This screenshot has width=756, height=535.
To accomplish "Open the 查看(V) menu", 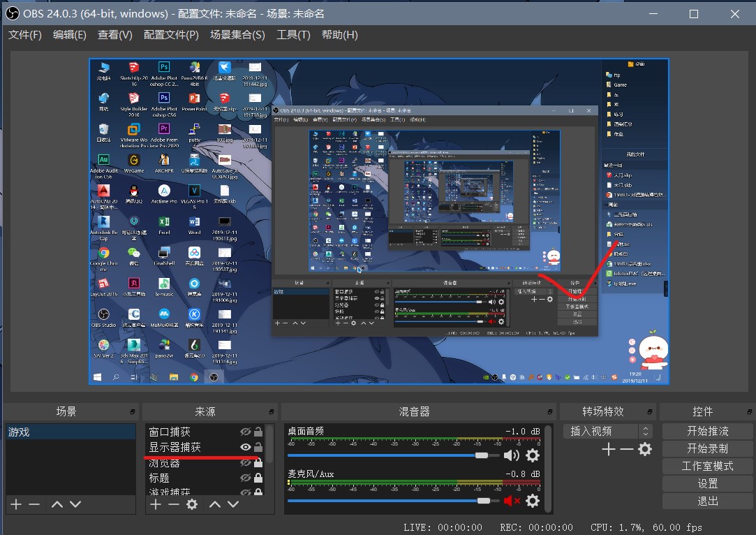I will point(114,35).
